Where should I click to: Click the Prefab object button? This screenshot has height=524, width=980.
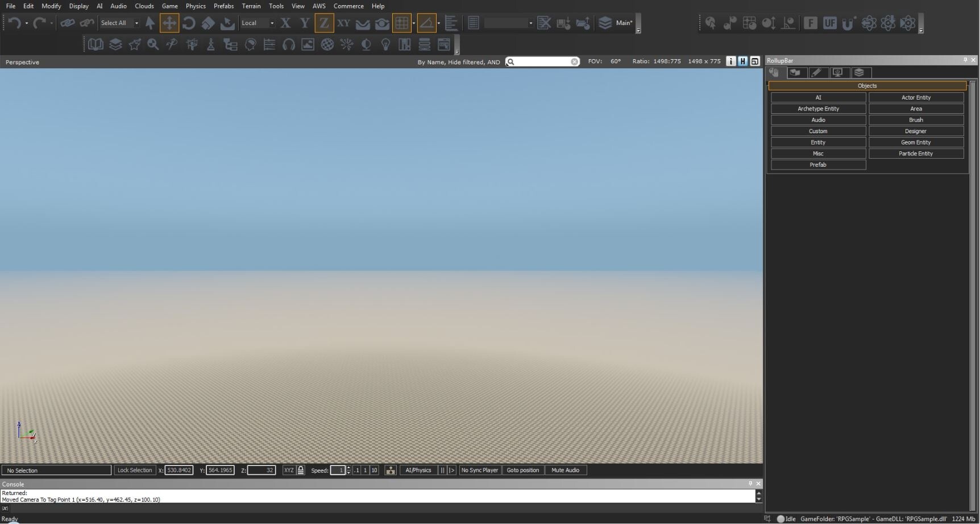tap(818, 165)
